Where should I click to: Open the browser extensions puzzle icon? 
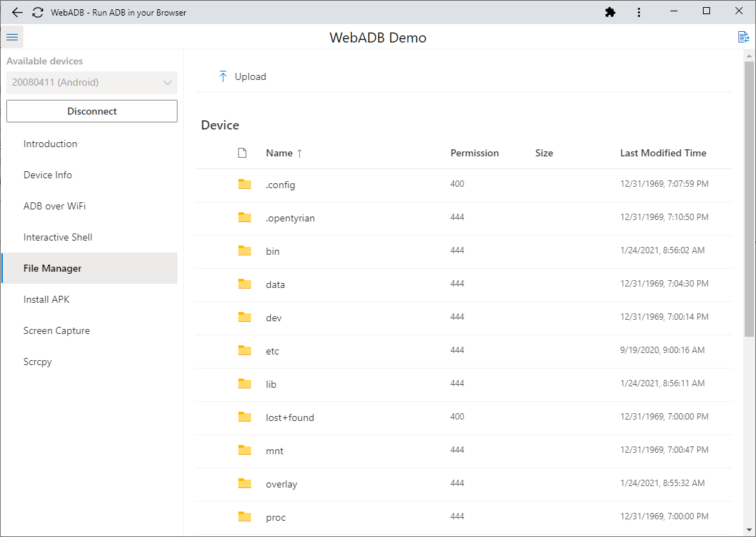coord(610,12)
